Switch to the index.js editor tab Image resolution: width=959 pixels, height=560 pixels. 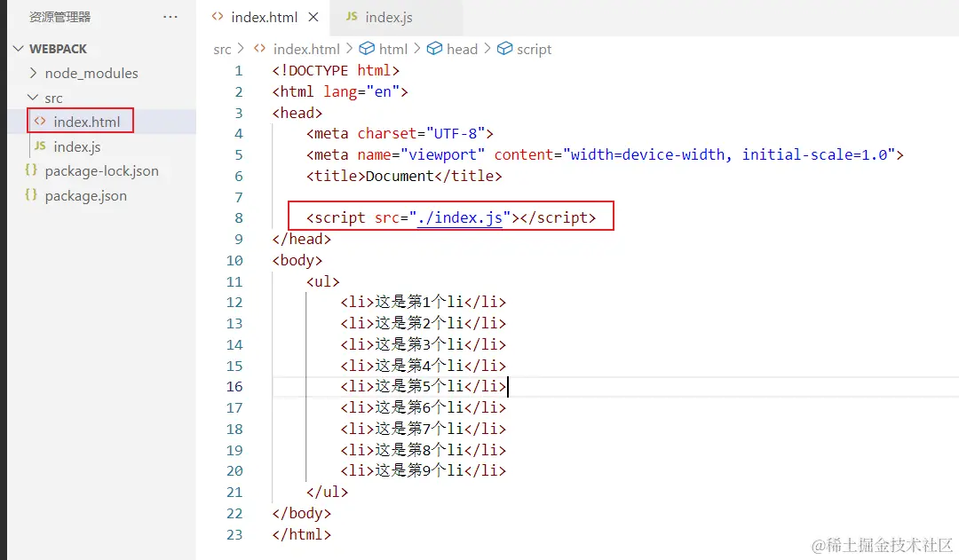coord(389,17)
